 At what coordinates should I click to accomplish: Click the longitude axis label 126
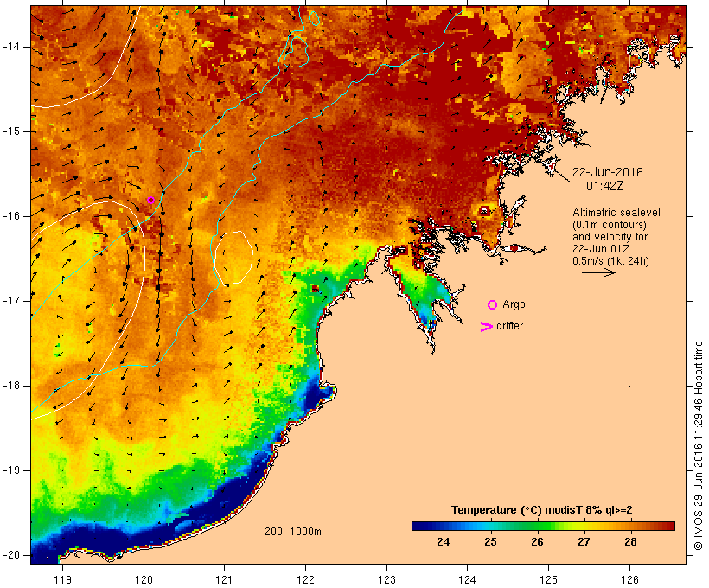coord(629,579)
